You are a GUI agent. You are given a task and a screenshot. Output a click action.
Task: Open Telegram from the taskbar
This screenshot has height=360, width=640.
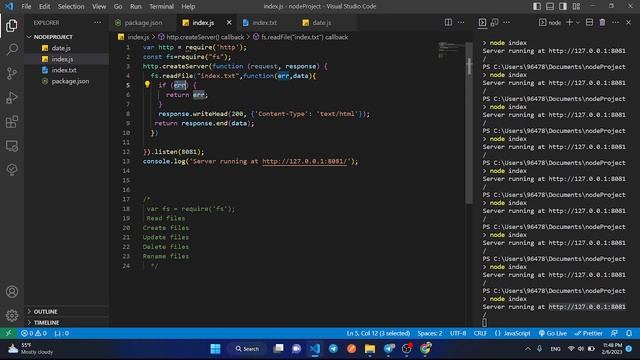coord(333,349)
